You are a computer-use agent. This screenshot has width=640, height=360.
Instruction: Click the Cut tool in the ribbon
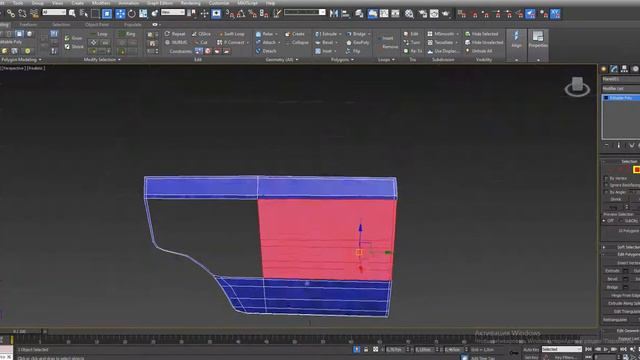click(x=201, y=42)
